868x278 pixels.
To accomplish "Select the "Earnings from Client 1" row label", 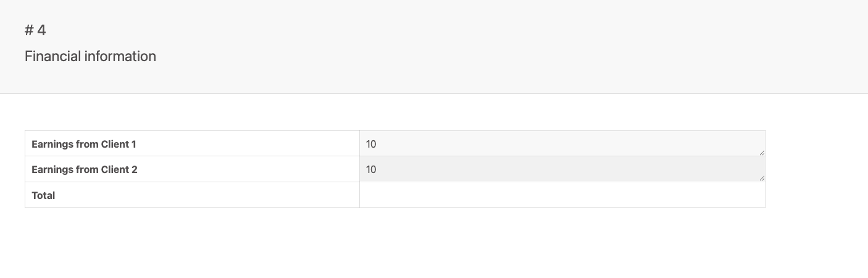I will [84, 144].
